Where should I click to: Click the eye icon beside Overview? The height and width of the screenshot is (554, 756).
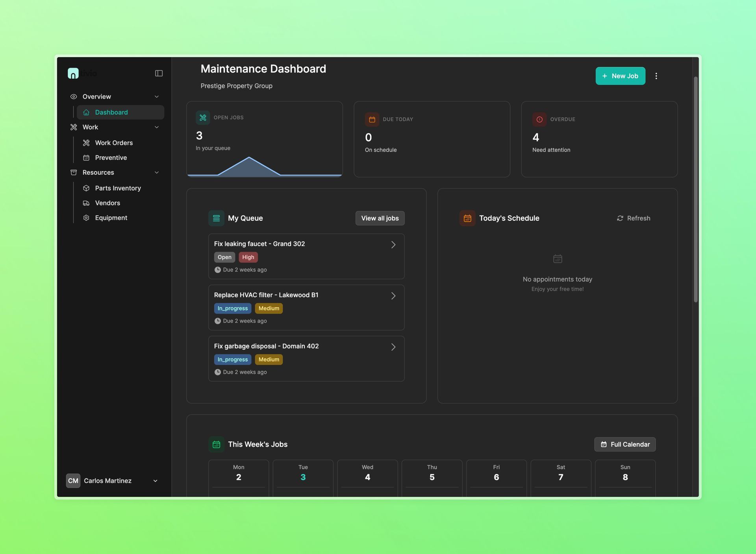point(73,96)
